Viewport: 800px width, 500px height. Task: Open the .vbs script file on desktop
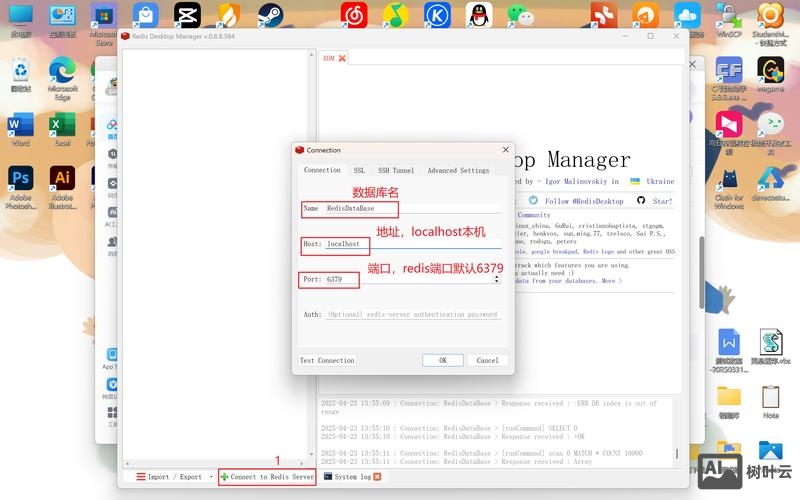[770, 346]
